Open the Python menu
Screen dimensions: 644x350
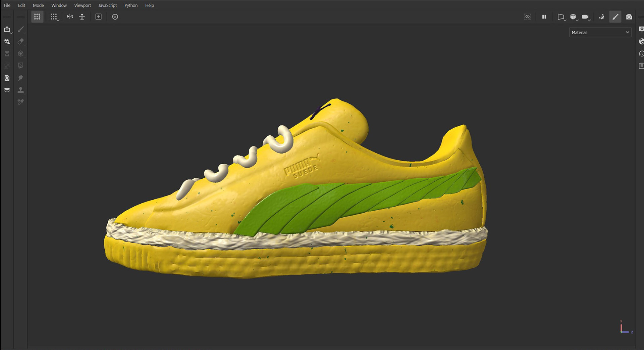tap(131, 5)
